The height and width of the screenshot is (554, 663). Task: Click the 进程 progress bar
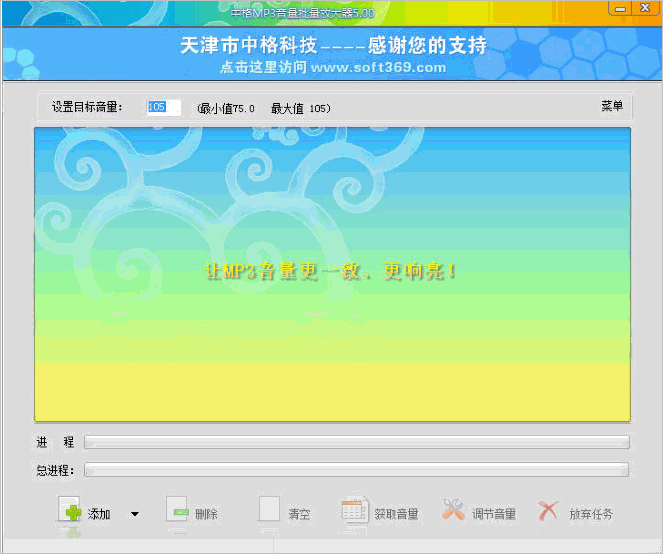356,442
